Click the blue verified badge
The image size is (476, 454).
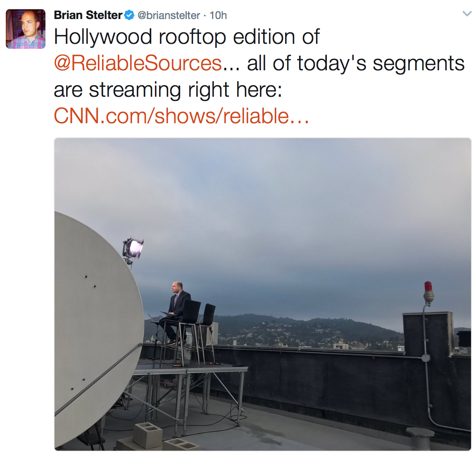(129, 15)
